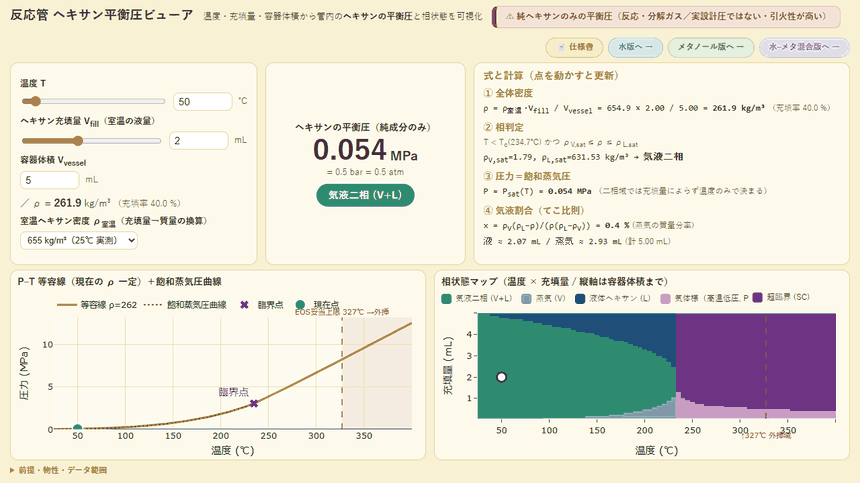Viewport: 860px width, 483px height.
Task: Toggle the 臨界点 legend marker
Action: tap(261, 305)
